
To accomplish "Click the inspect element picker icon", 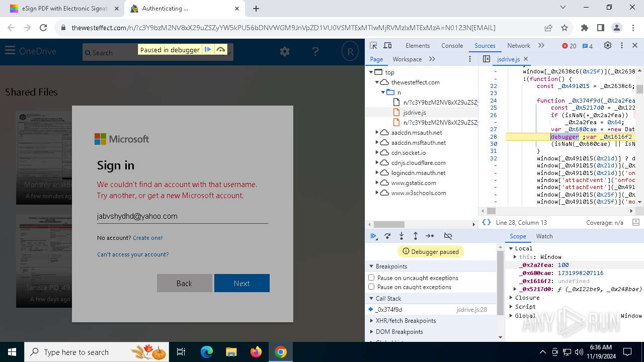I will 373,45.
